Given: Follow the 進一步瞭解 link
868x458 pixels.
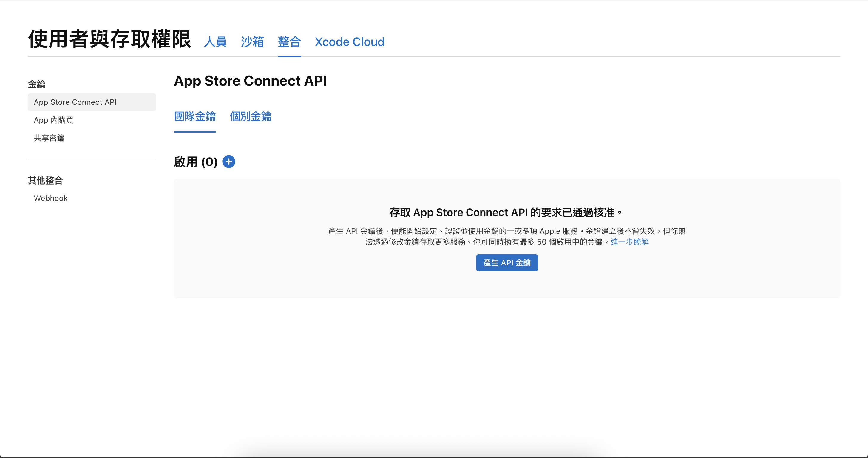Looking at the screenshot, I should pyautogui.click(x=629, y=242).
